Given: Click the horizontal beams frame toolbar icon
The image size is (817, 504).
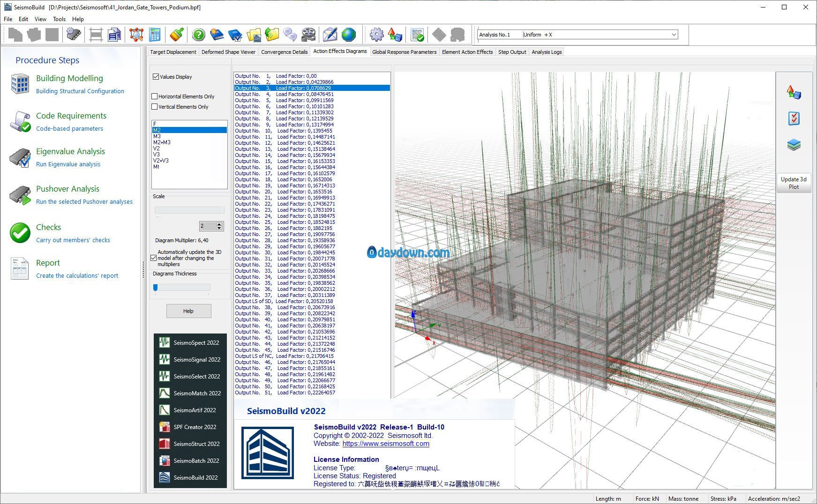Looking at the screenshot, I should (96, 35).
